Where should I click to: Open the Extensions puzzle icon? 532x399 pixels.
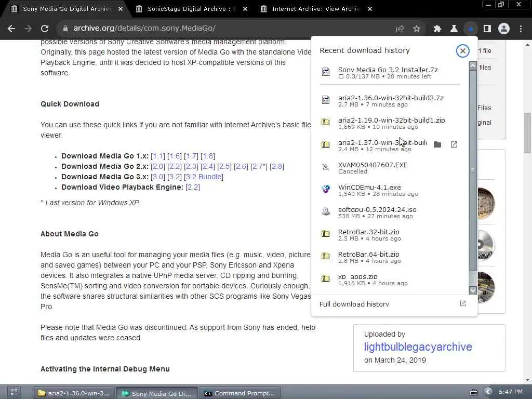[437, 29]
